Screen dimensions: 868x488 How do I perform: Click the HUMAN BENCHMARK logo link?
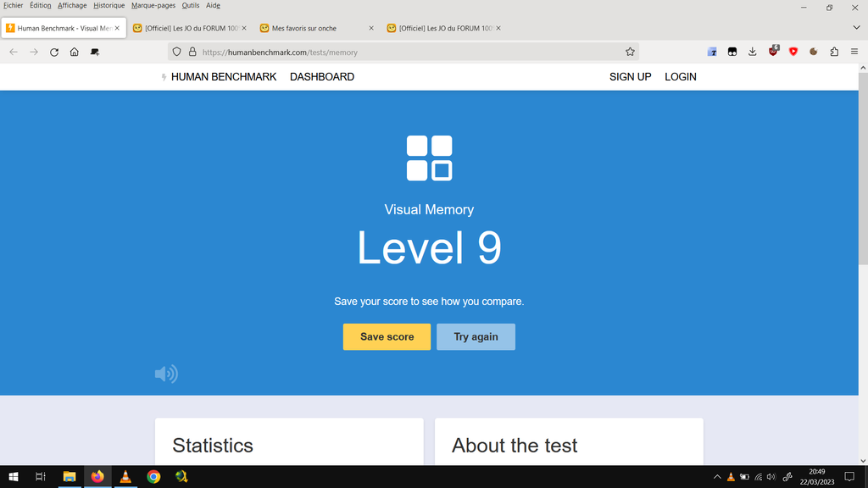[220, 77]
